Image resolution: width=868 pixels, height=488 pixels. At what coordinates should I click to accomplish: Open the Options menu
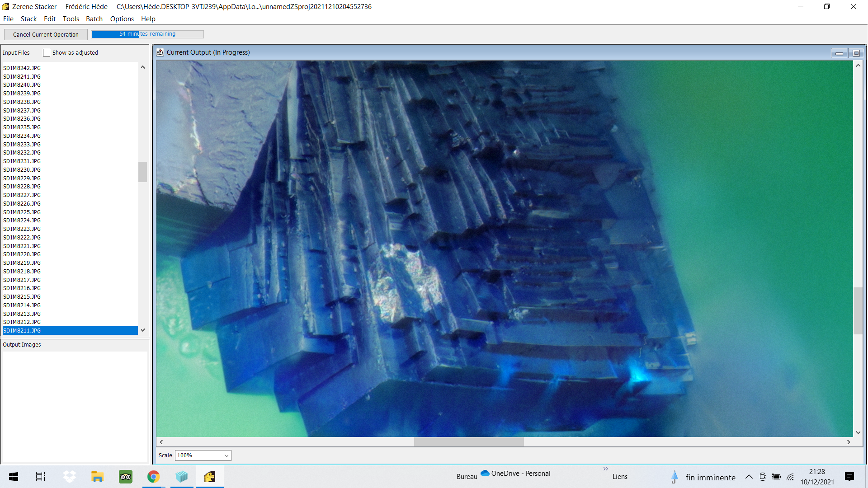click(122, 19)
